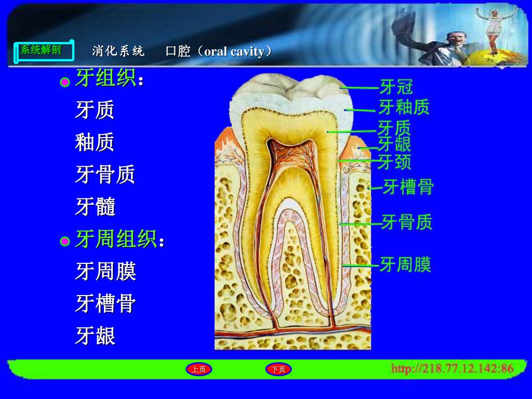
Task: Click 釉质 in the left list
Action: (x=95, y=142)
